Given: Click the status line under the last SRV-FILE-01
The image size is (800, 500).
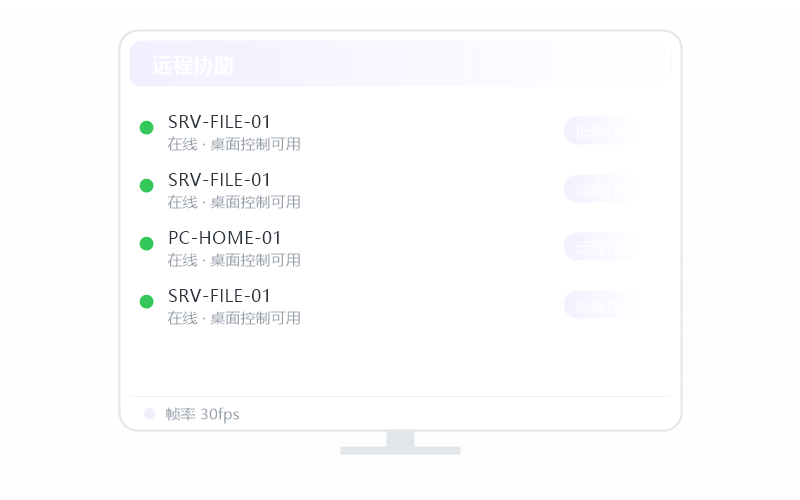Looking at the screenshot, I should tap(234, 318).
